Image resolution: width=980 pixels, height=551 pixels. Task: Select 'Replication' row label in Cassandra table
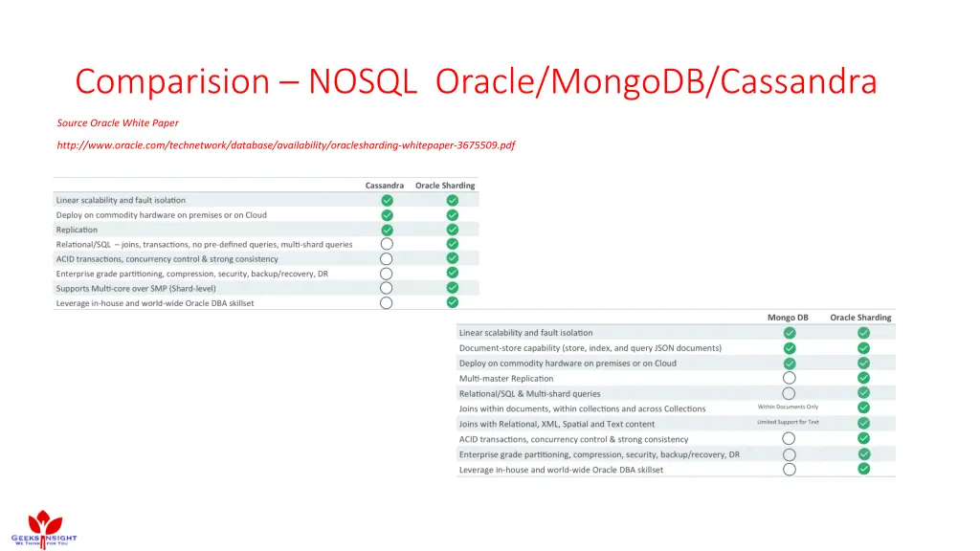[77, 230]
